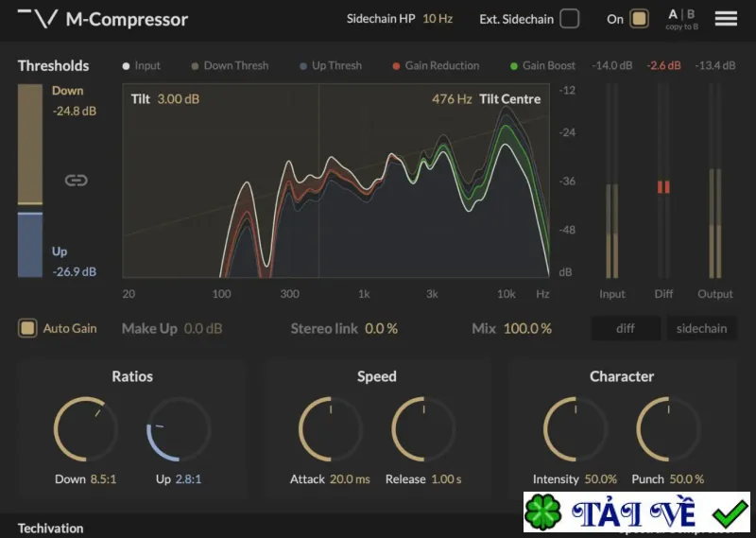Image resolution: width=756 pixels, height=538 pixels.
Task: Enable or disable Auto Gain
Action: [x=27, y=328]
